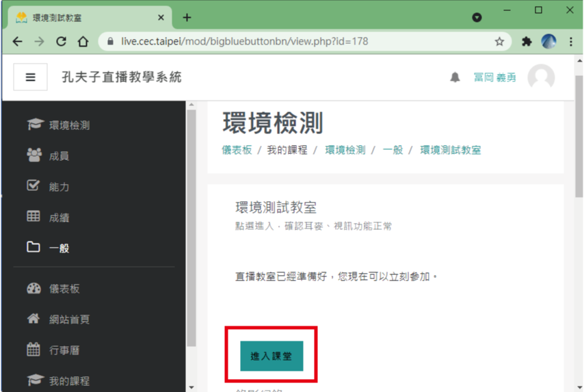
Task: Open user menu 富岡 義勇
Action: click(494, 77)
